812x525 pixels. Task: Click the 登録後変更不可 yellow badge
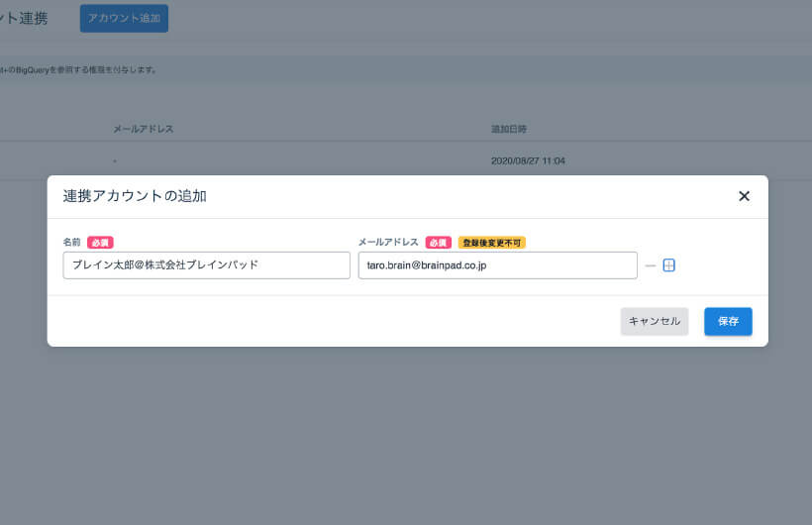(x=491, y=243)
